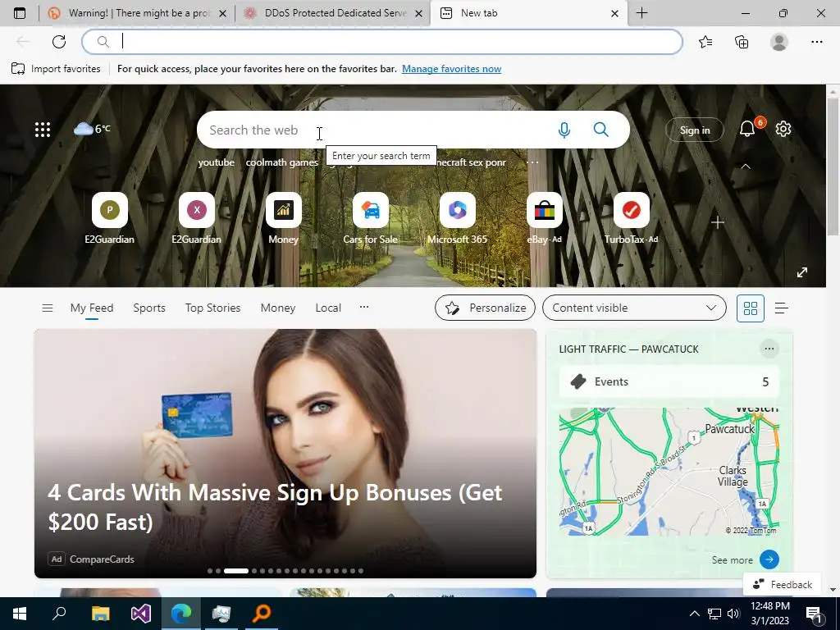
Task: Open the Collections icon
Action: coord(742,42)
